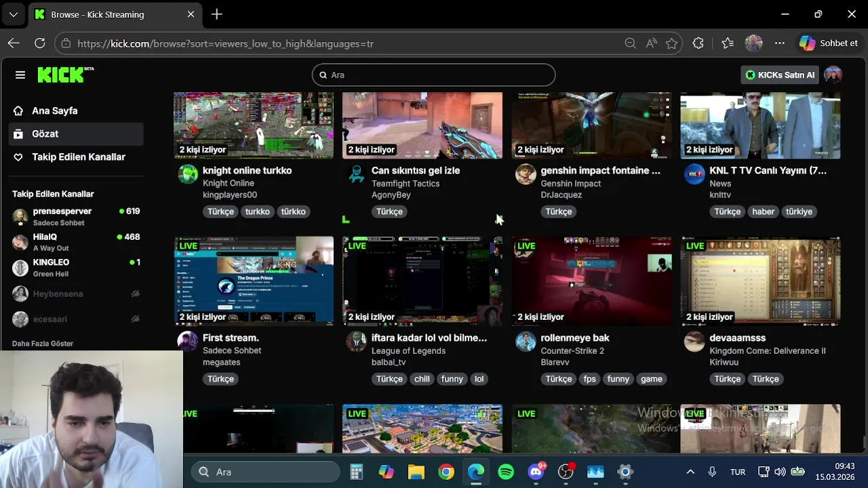The width and height of the screenshot is (868, 488).
Task: Open Kingdom Come: Deliverance II category
Action: [768, 350]
